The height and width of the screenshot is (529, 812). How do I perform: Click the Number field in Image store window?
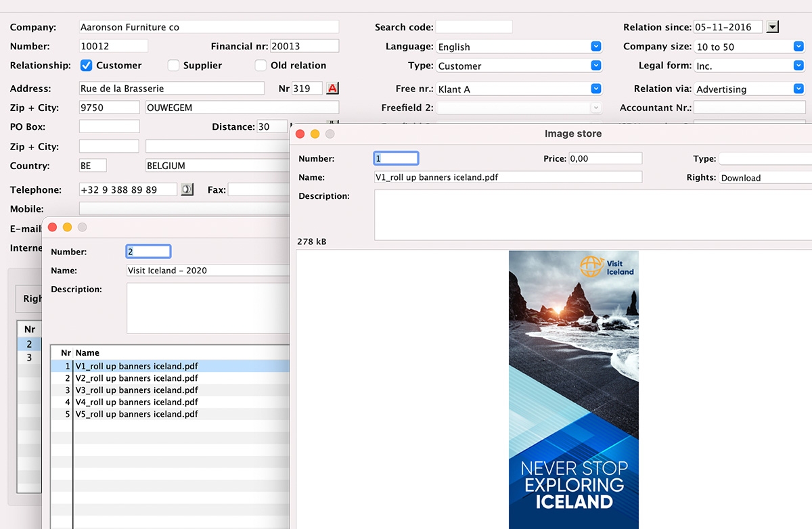397,158
